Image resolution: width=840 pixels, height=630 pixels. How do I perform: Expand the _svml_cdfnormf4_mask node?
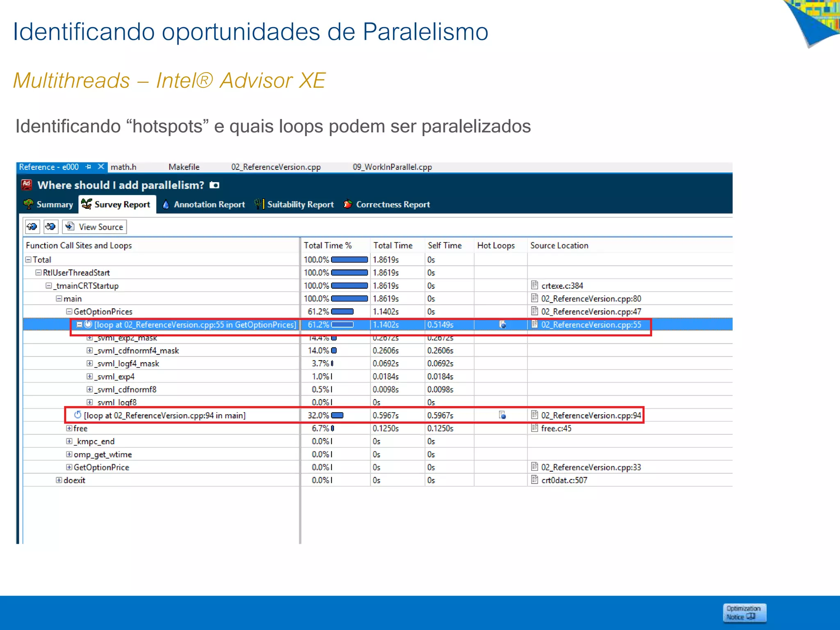coord(90,350)
